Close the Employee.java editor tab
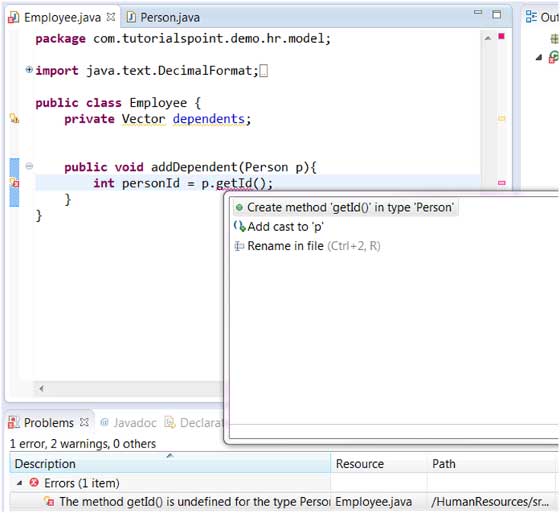 [111, 17]
